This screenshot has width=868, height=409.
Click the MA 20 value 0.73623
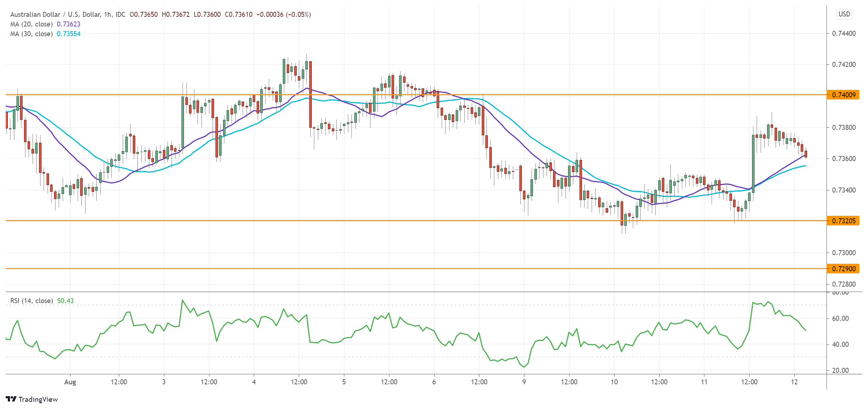[x=69, y=24]
